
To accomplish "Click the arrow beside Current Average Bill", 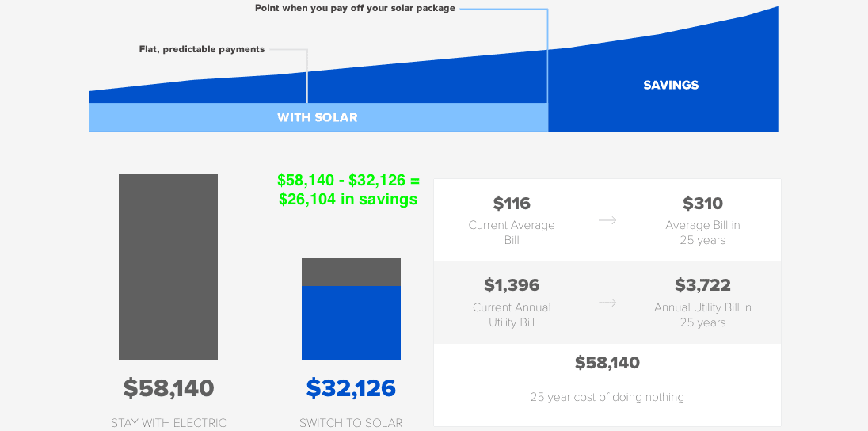I will pos(607,220).
